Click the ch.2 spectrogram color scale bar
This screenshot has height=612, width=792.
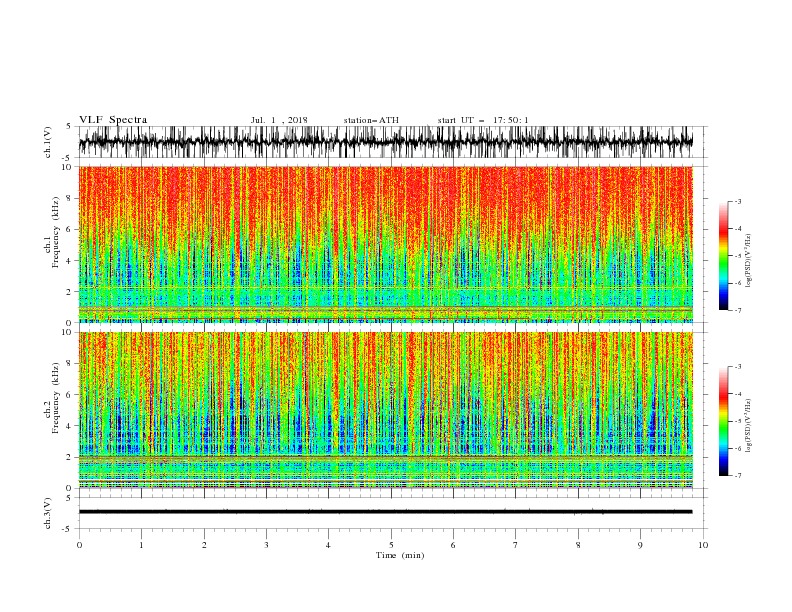point(723,421)
